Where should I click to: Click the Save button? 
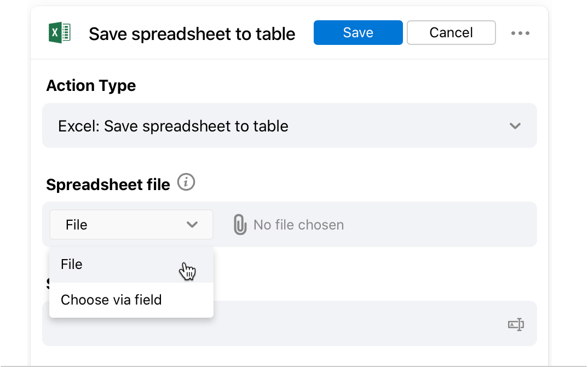click(x=358, y=33)
